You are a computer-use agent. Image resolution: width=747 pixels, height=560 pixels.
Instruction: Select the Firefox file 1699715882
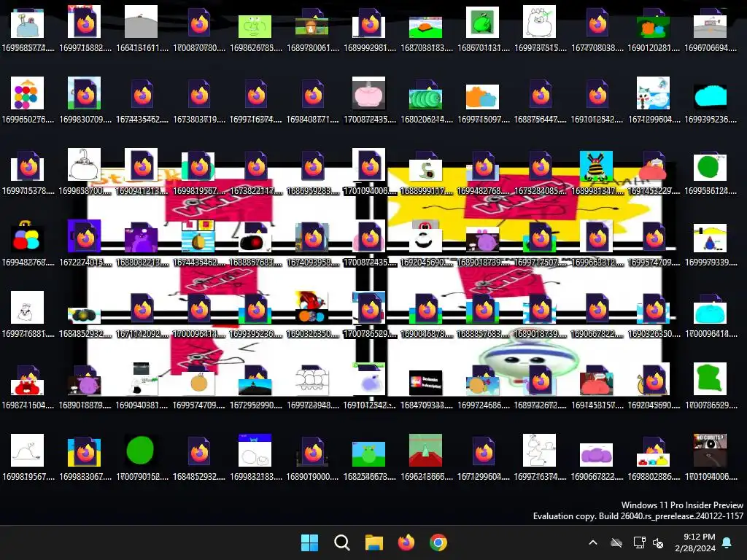pos(85,29)
